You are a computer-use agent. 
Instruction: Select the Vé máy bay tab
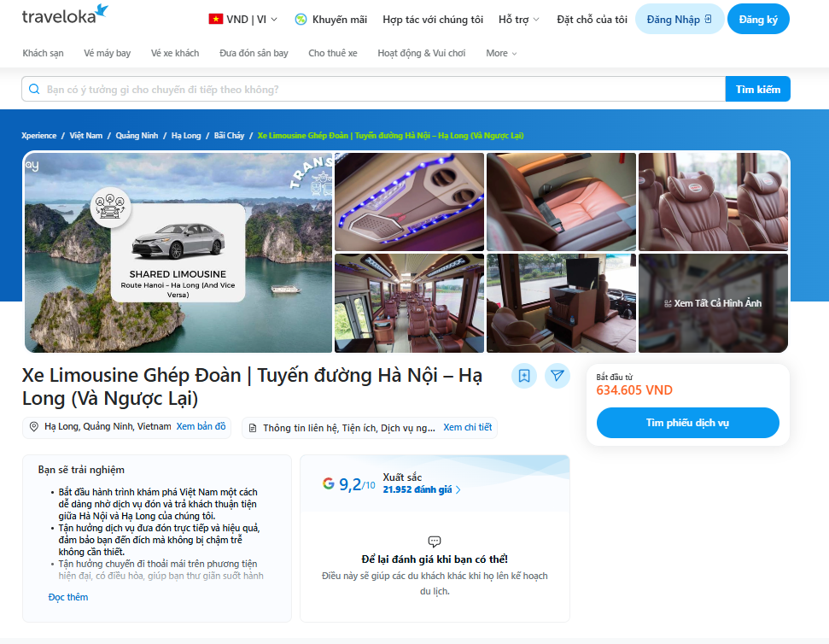tap(108, 53)
